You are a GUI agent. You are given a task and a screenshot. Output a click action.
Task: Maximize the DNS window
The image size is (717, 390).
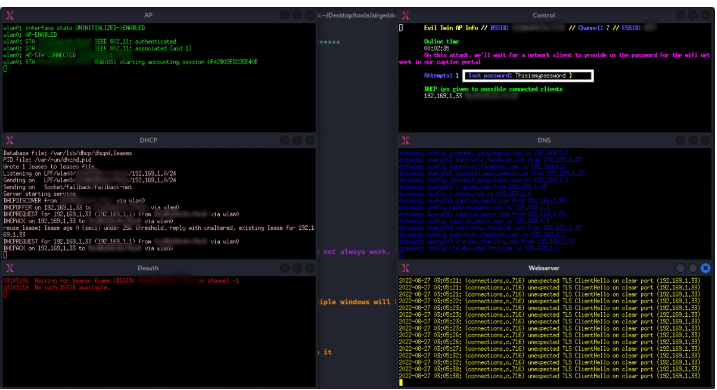click(x=693, y=140)
